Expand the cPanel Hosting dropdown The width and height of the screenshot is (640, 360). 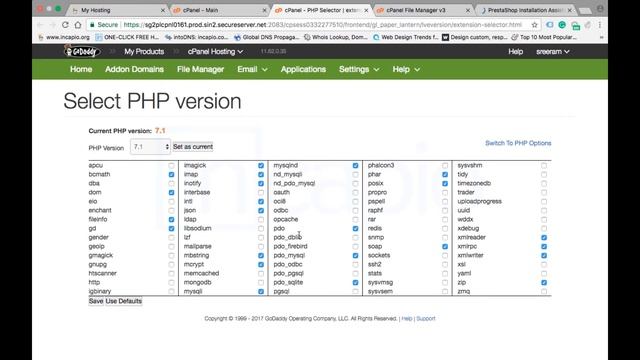(x=215, y=52)
